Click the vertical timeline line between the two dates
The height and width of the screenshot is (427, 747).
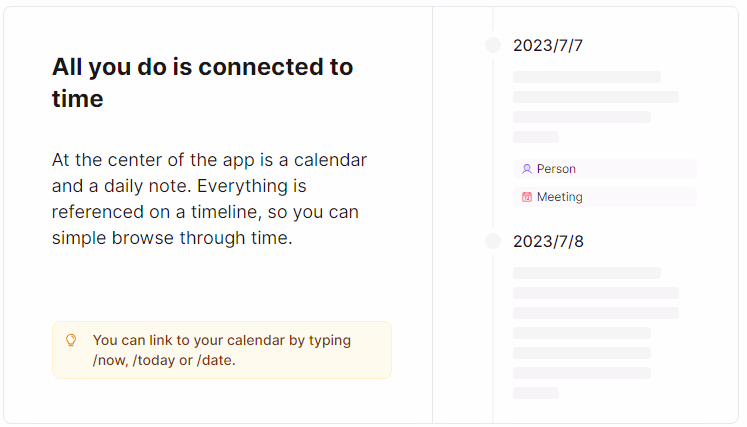(493, 150)
